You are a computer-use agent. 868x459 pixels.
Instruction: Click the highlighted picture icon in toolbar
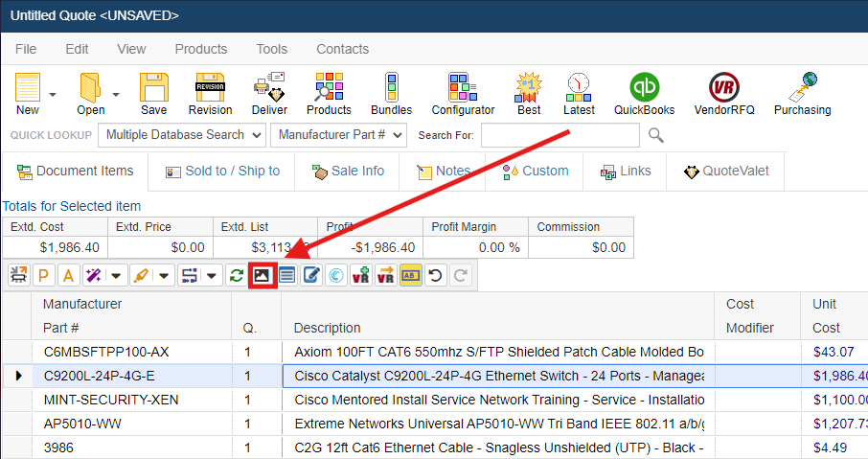click(263, 276)
